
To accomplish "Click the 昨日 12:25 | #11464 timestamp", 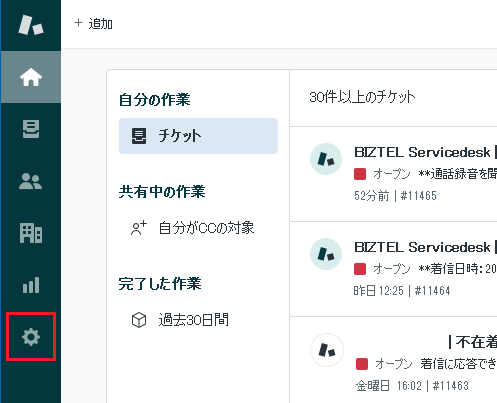I will pyautogui.click(x=402, y=291).
